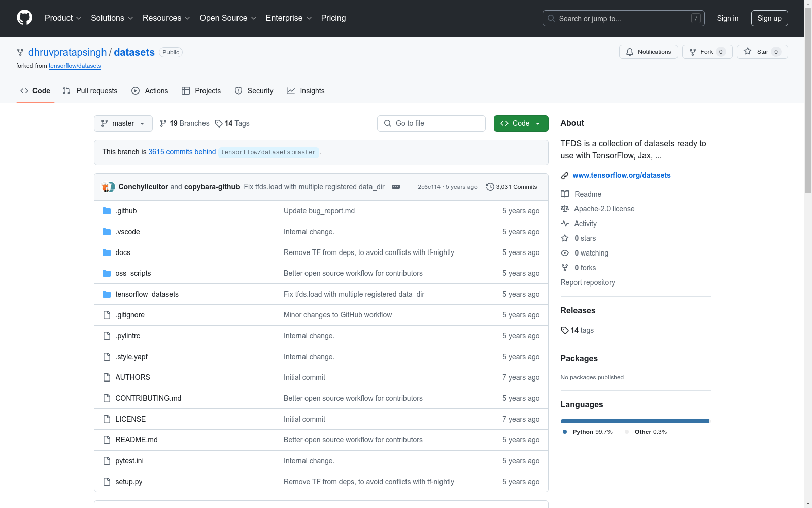The height and width of the screenshot is (508, 812).
Task: Click the slash shortcut key icon
Action: [696, 18]
